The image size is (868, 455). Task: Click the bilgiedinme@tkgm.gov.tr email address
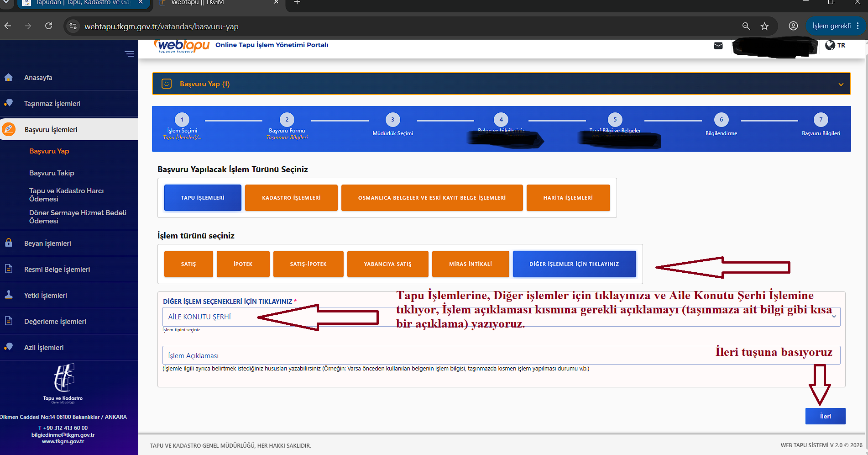[x=63, y=435]
